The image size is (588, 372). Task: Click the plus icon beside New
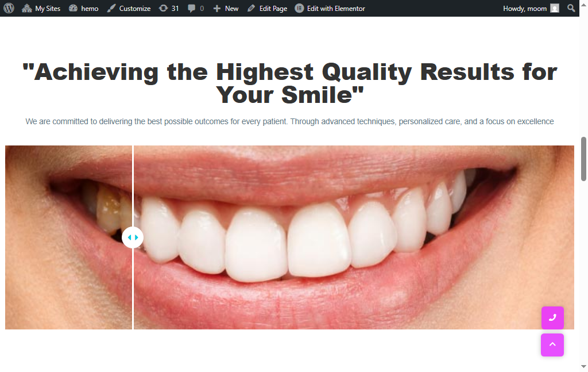(x=216, y=8)
